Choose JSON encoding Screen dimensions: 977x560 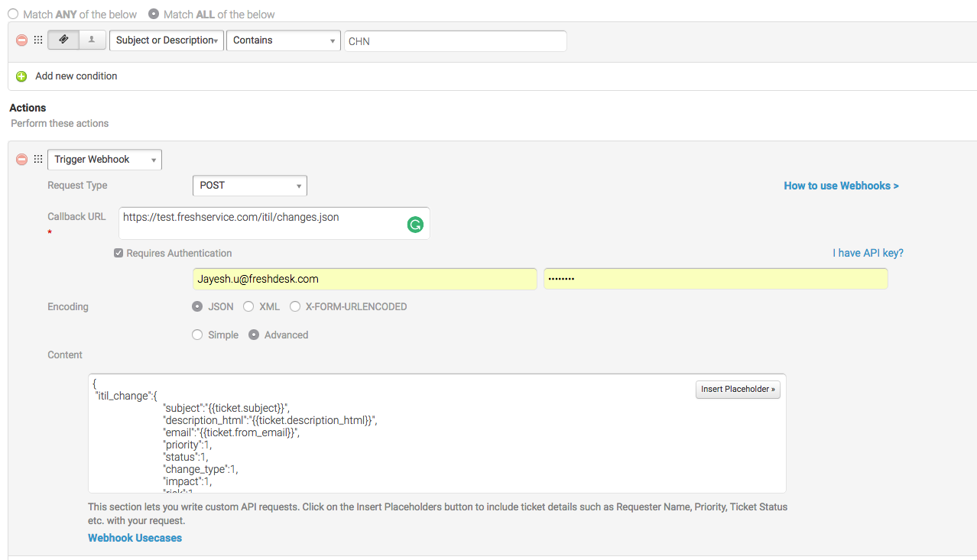tap(197, 306)
